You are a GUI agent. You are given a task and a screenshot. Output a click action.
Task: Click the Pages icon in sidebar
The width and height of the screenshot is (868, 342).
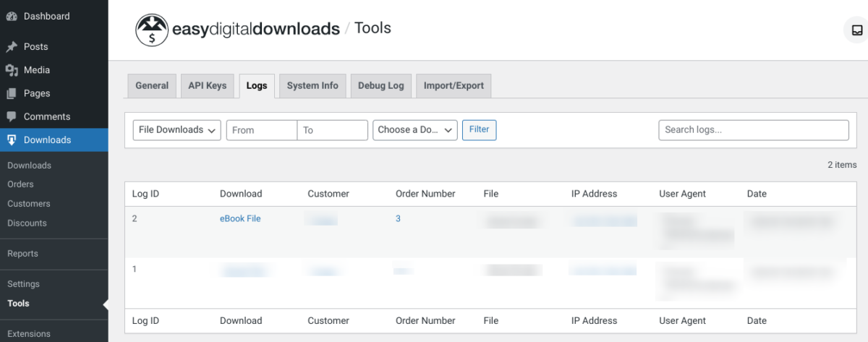[x=12, y=93]
